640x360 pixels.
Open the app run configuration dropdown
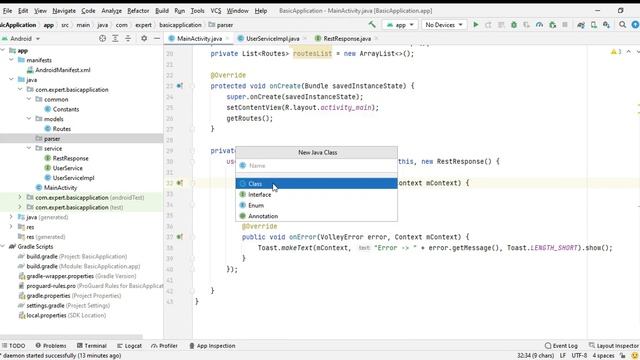point(400,25)
